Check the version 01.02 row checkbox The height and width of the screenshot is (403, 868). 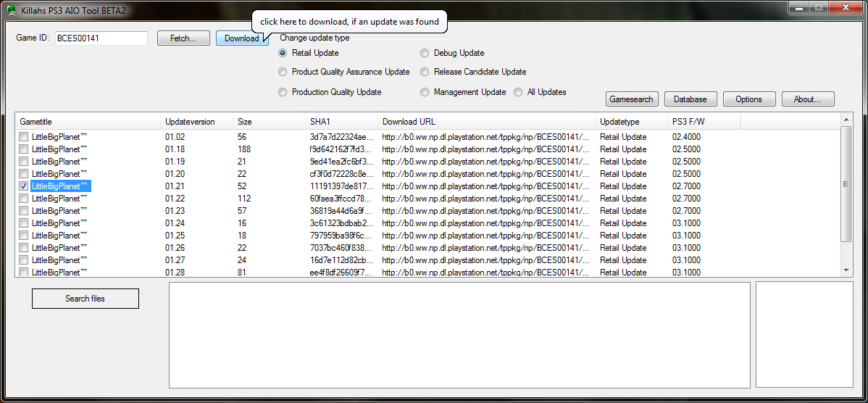(24, 137)
